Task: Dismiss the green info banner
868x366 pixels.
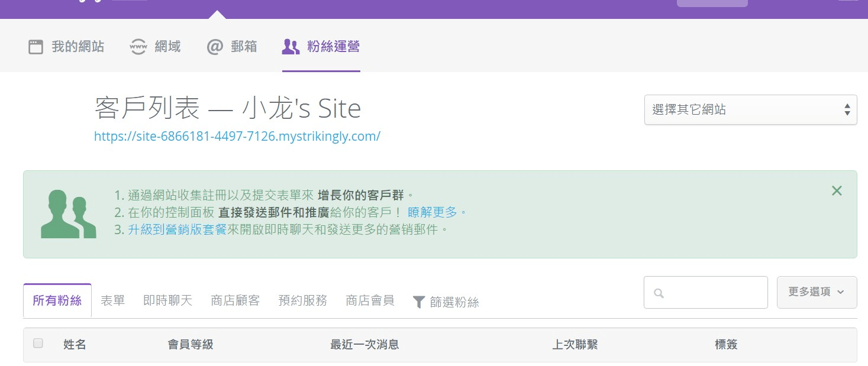Action: tap(836, 190)
